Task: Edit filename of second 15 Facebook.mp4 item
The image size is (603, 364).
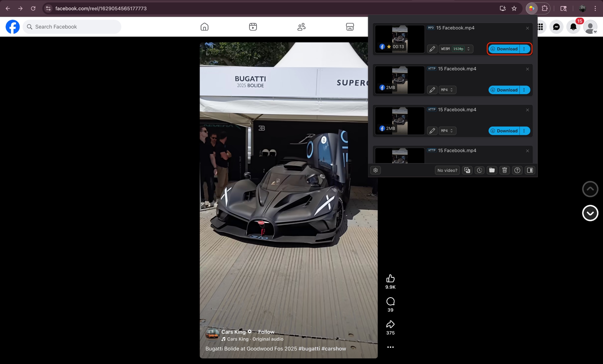Action: click(432, 90)
